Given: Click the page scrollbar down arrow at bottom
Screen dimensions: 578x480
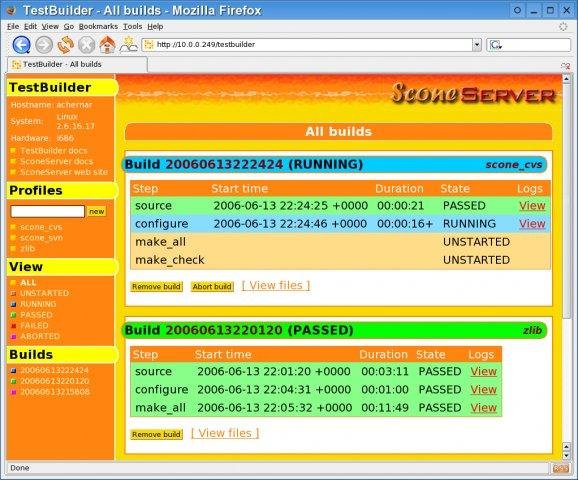Looking at the screenshot, I should click(x=567, y=456).
